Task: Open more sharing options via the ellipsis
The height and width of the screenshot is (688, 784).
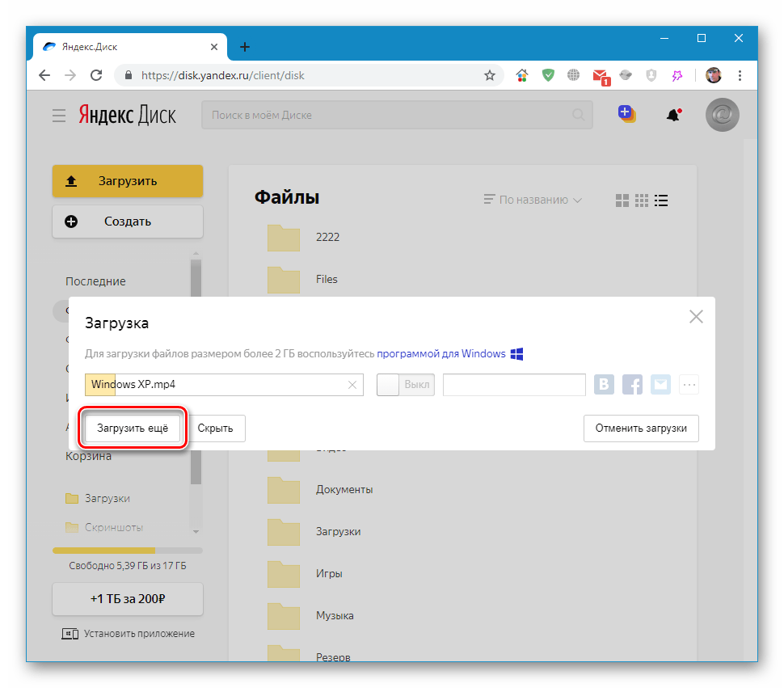Action: coord(689,384)
